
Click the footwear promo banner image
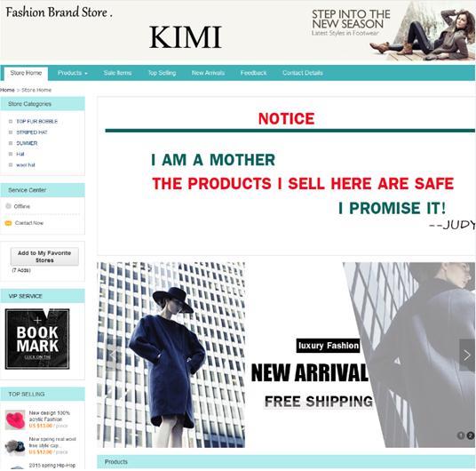click(x=391, y=30)
